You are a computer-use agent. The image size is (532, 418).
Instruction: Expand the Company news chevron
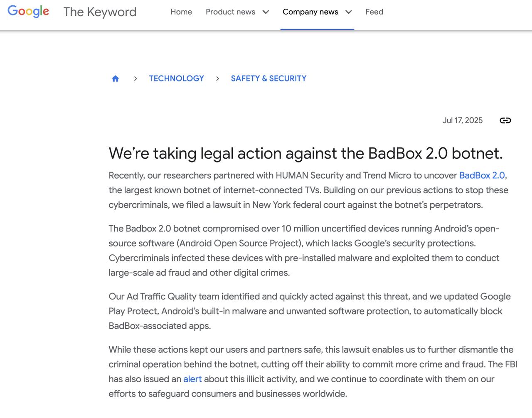tap(349, 12)
